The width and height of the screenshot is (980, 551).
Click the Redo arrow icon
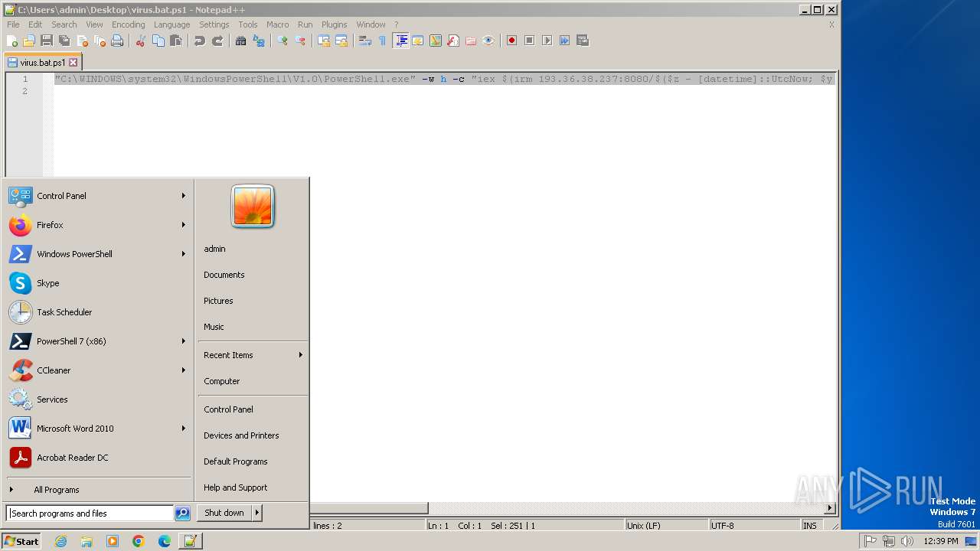click(217, 41)
